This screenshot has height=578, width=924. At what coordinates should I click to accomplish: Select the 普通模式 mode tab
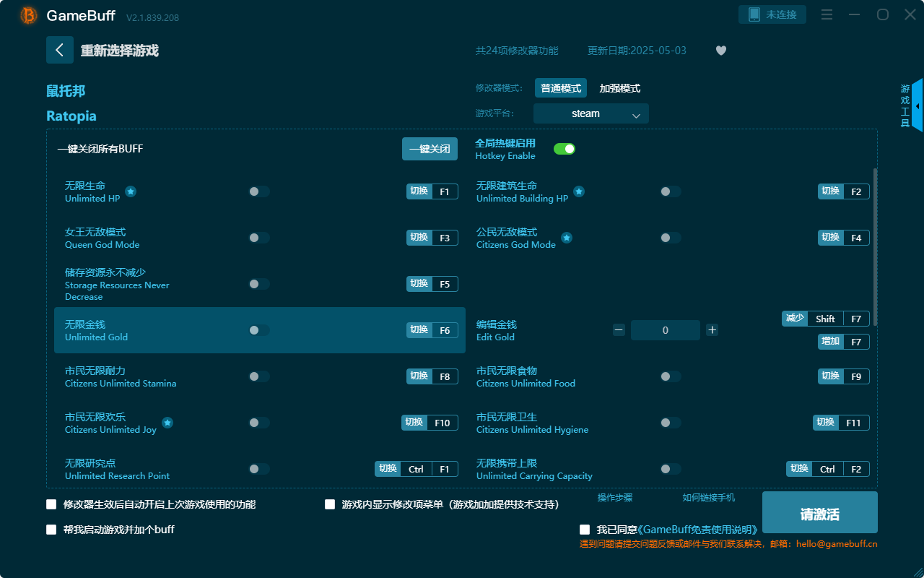click(x=561, y=87)
